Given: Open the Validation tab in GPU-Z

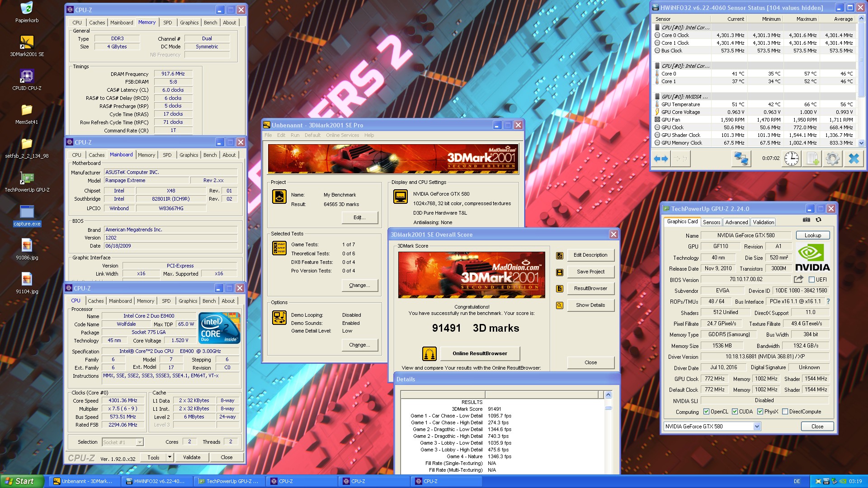Looking at the screenshot, I should pos(763,222).
